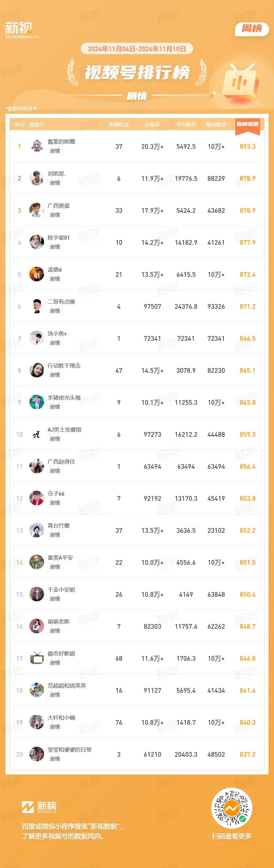Screen dimensions: 274x868
Task: Click the orange TV video icon
Action: (241, 81)
